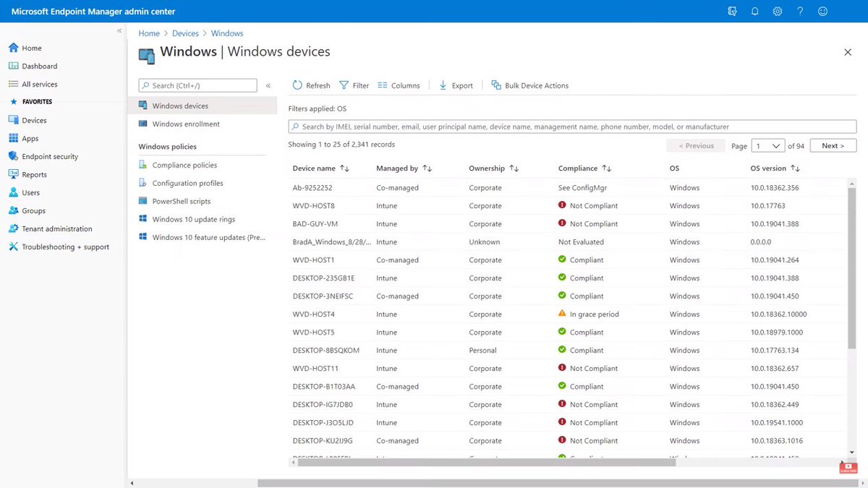
Task: Click the Troubleshooting + support wrench icon
Action: pyautogui.click(x=13, y=247)
